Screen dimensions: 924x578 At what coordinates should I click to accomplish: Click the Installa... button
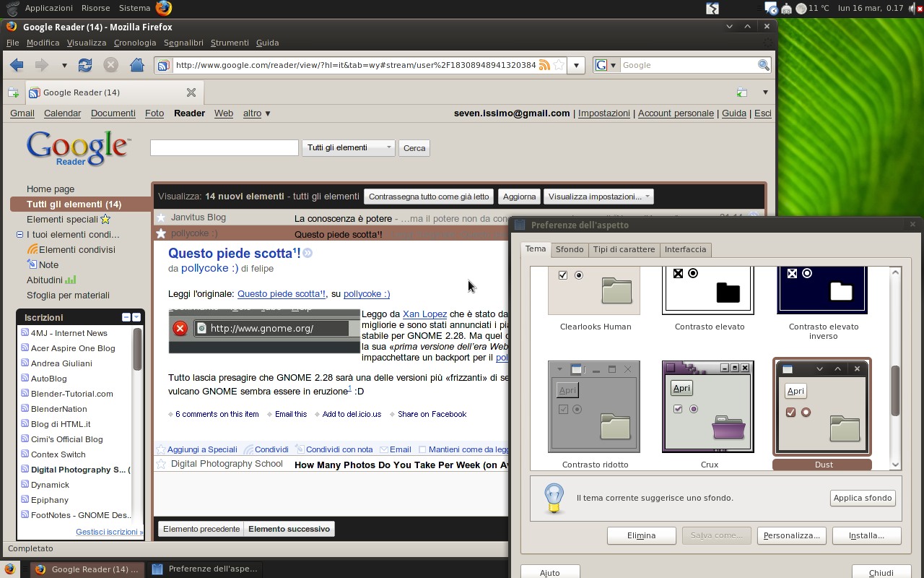(x=866, y=535)
